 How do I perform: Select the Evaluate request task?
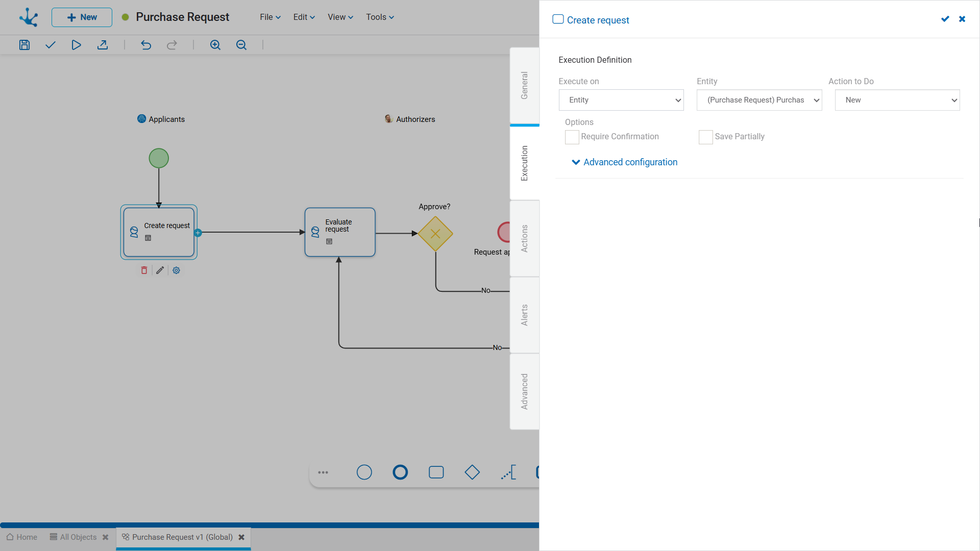pyautogui.click(x=340, y=232)
